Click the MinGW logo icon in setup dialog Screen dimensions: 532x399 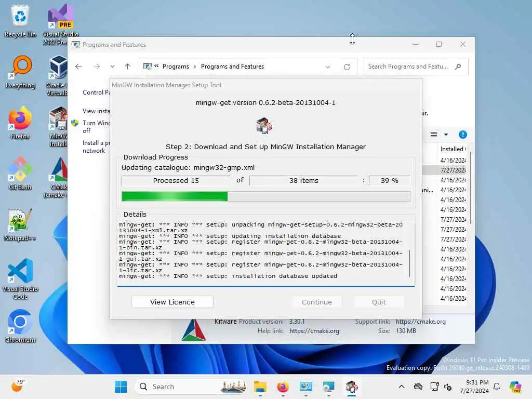tap(264, 126)
